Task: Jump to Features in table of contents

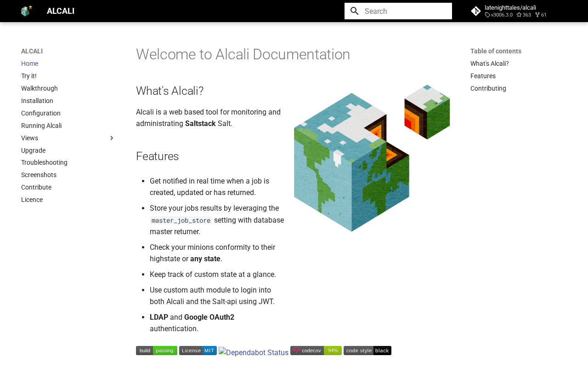Action: [483, 76]
